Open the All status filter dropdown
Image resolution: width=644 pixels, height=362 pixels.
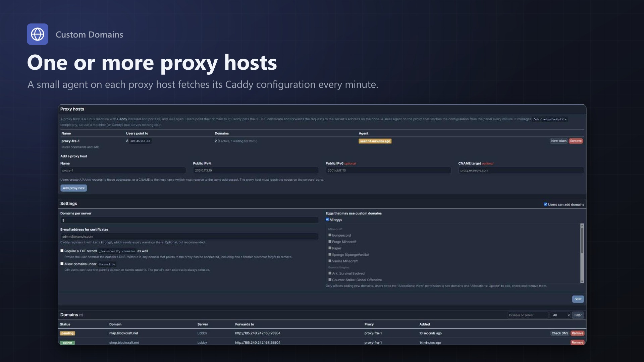(561, 315)
